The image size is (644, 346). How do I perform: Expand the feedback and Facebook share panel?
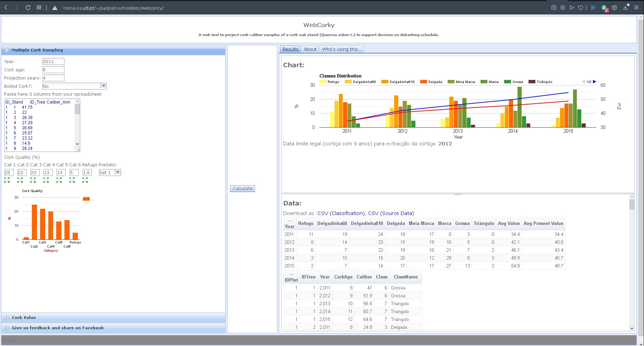click(7, 328)
